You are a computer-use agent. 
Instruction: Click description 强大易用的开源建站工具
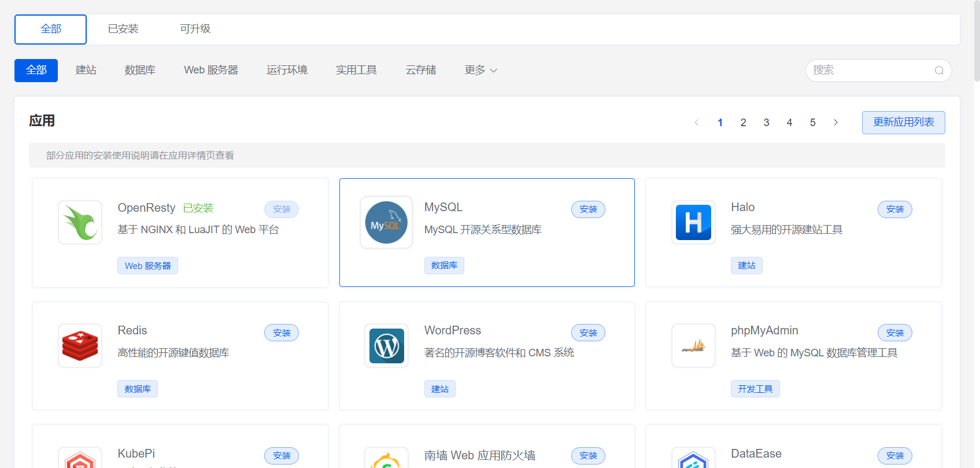coord(787,230)
